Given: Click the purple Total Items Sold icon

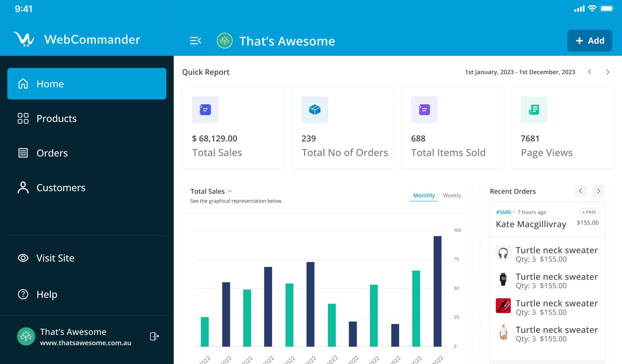Looking at the screenshot, I should click(424, 110).
